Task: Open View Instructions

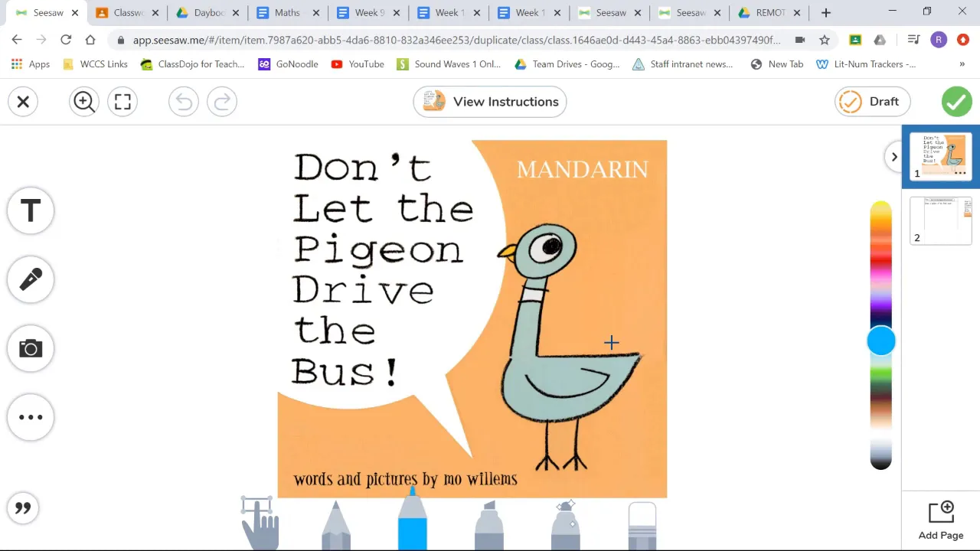Action: [490, 102]
